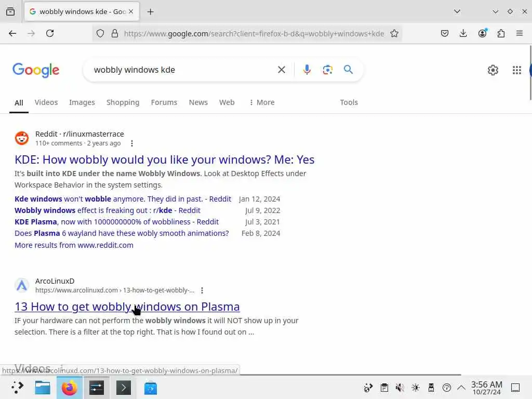Viewport: 532px width, 399px height.
Task: Open Firefox application hamburger menu
Action: click(520, 33)
